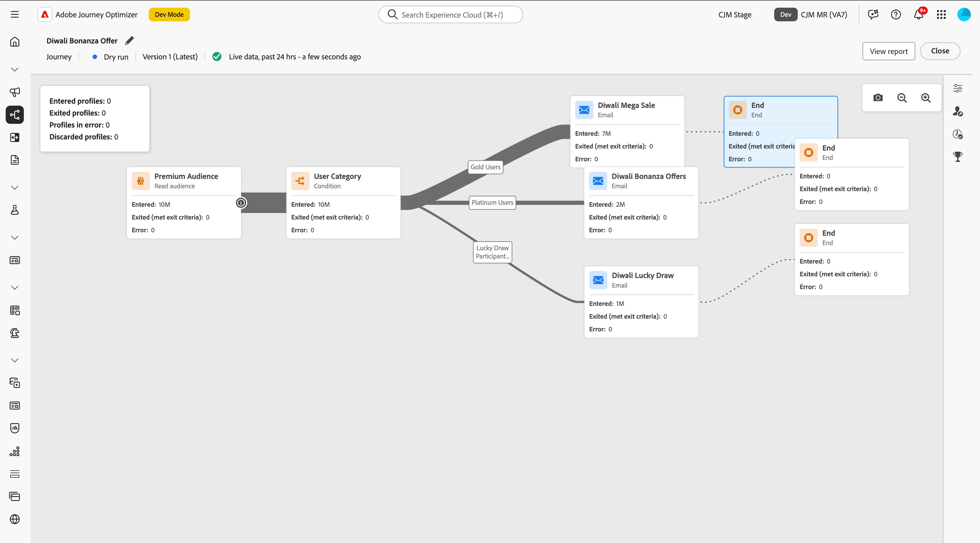Open the app switcher grid
Image resolution: width=980 pixels, height=543 pixels.
pos(941,14)
